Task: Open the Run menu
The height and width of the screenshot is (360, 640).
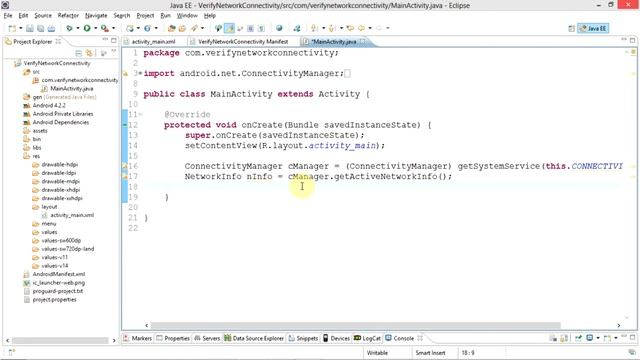Action: pyautogui.click(x=165, y=16)
